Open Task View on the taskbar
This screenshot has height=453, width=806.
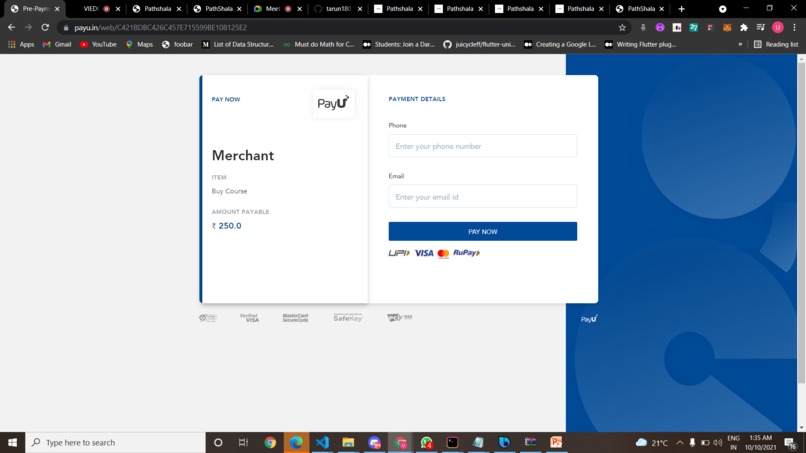244,442
